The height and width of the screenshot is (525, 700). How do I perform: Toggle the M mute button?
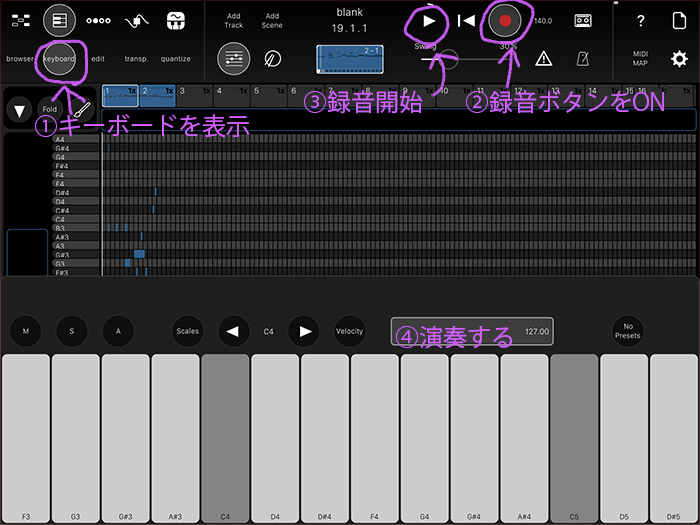click(25, 331)
